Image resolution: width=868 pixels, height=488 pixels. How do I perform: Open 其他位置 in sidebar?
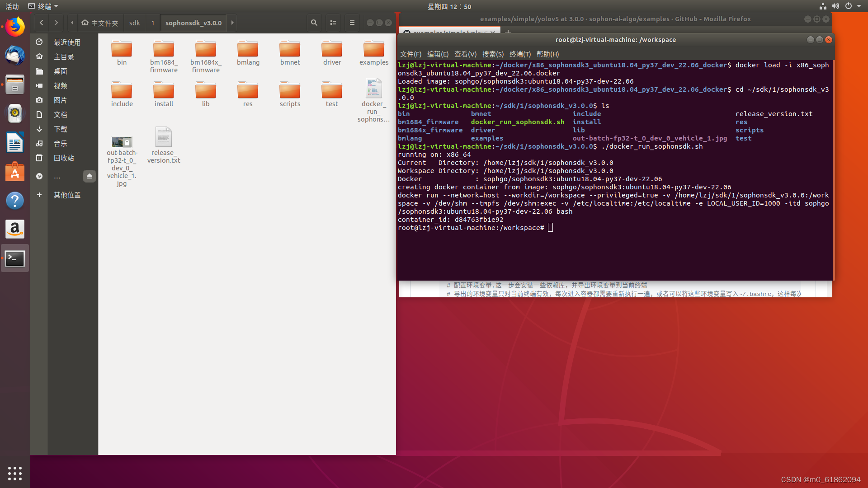coord(67,195)
